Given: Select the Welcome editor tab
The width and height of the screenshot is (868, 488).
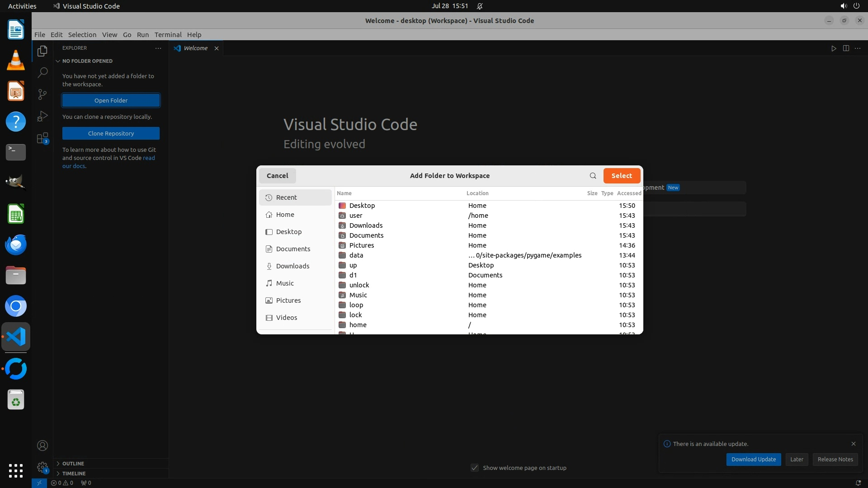Looking at the screenshot, I should click(x=195, y=48).
